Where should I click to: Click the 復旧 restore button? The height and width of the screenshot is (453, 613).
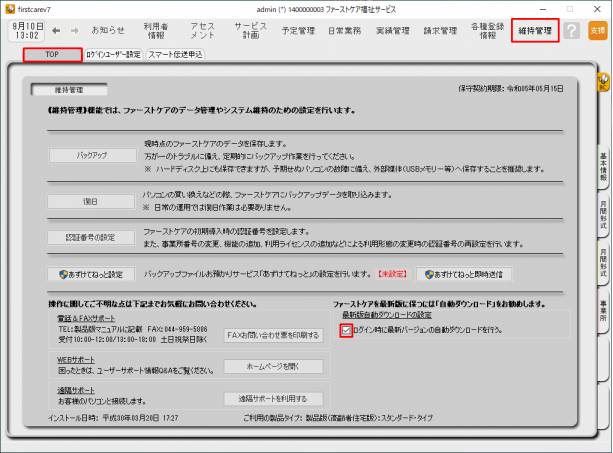tap(91, 201)
